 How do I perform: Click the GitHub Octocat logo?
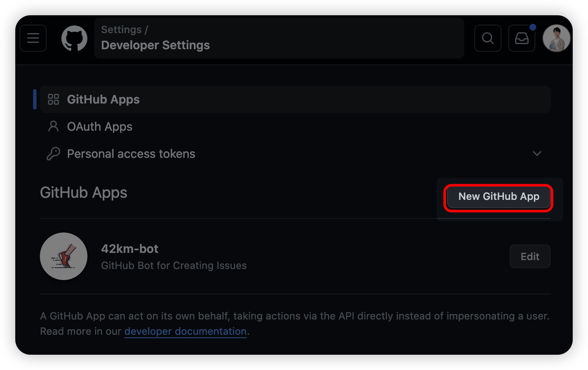click(74, 38)
